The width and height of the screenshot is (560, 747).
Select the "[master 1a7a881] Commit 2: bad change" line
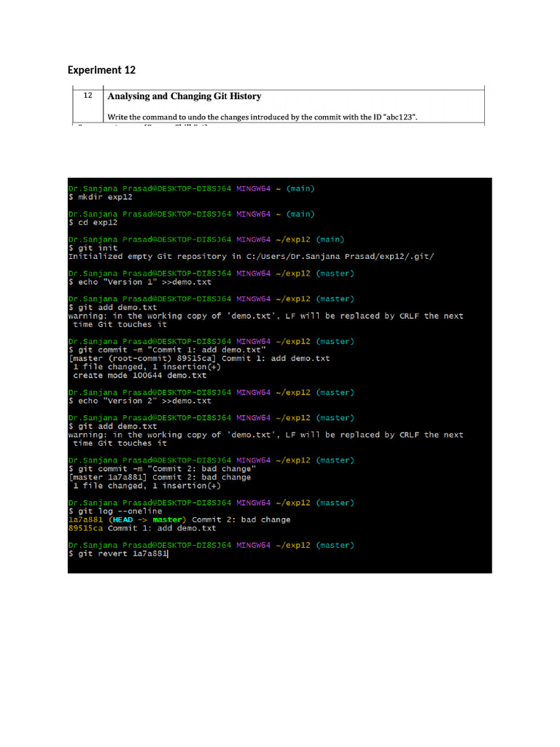[160, 478]
